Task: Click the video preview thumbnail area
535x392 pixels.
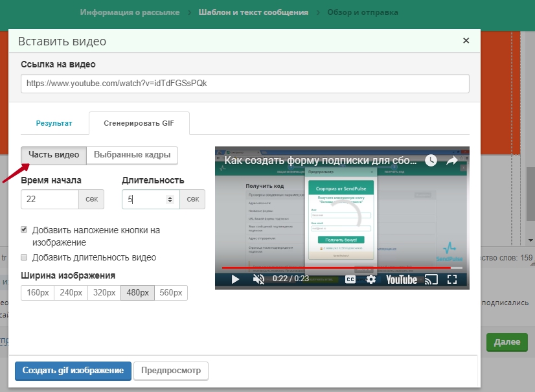Action: tap(342, 218)
